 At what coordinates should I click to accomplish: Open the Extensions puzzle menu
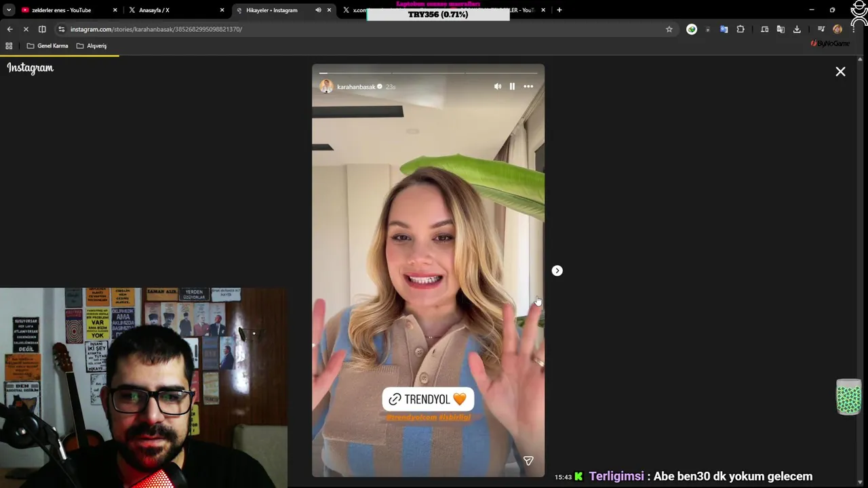(741, 29)
